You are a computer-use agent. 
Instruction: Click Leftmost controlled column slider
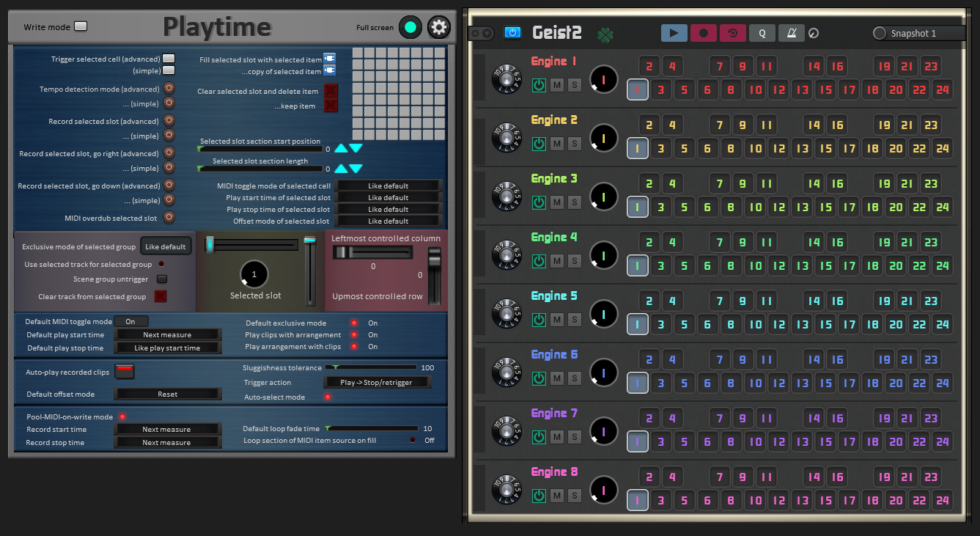click(x=372, y=252)
